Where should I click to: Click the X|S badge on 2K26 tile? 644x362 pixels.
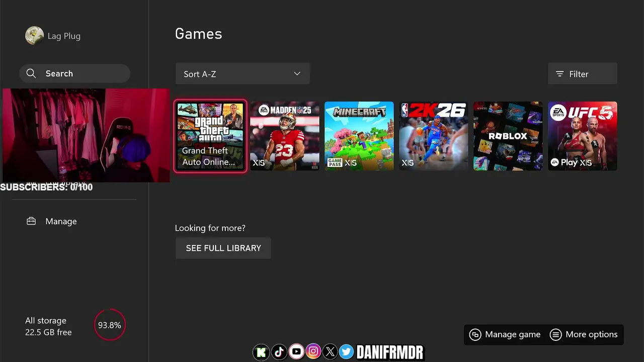pyautogui.click(x=408, y=163)
